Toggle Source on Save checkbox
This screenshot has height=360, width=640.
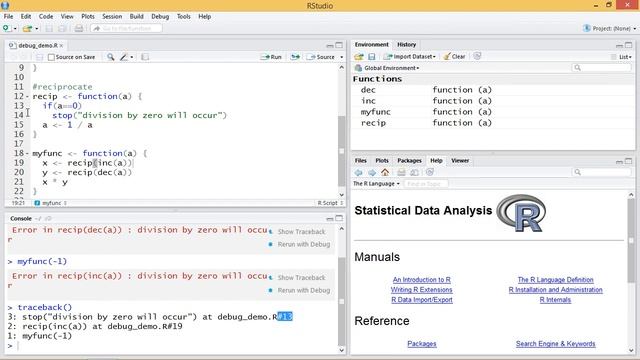[x=51, y=57]
